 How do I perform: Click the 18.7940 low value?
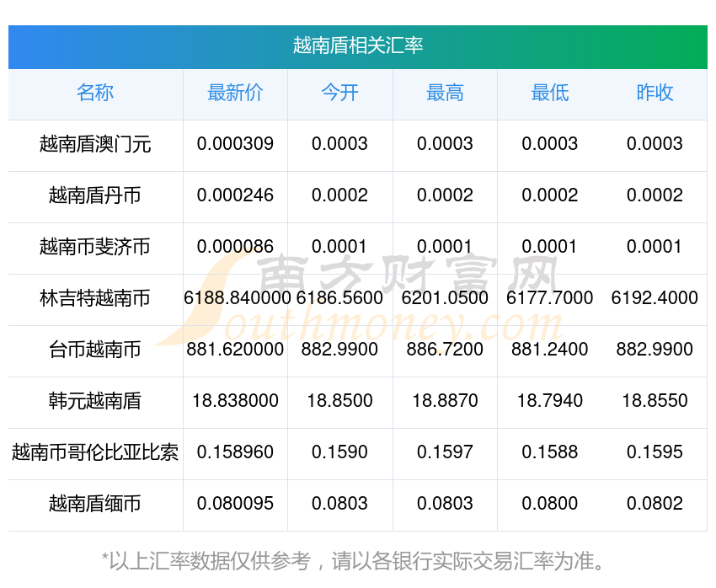point(550,401)
